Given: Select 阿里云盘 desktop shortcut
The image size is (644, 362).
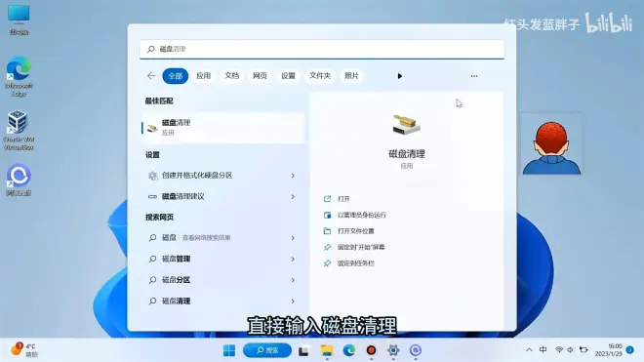Looking at the screenshot, I should point(19,180).
